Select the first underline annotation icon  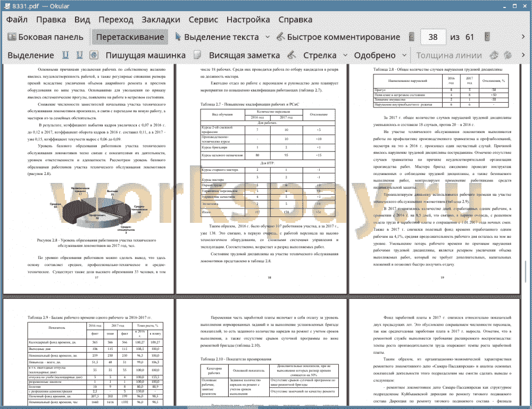[65, 55]
